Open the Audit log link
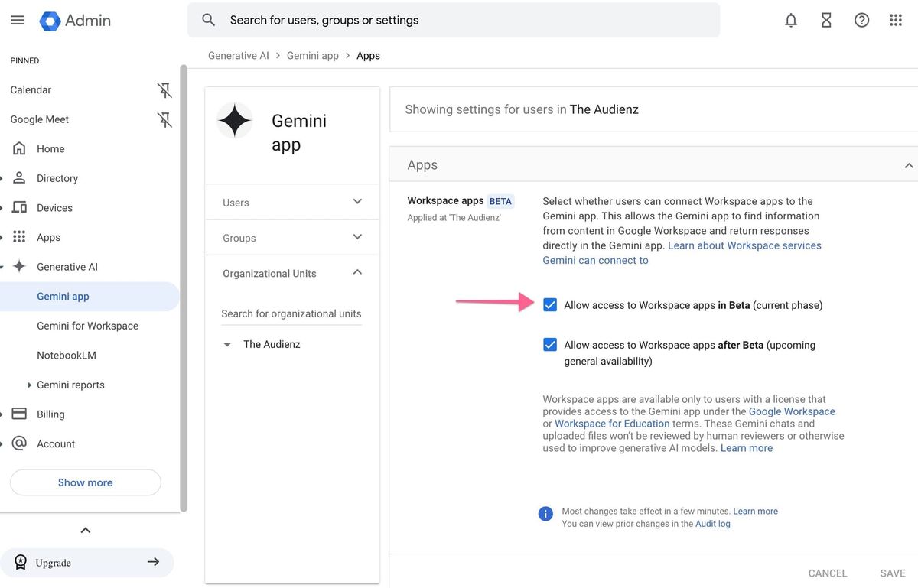The image size is (918, 588). click(x=712, y=524)
